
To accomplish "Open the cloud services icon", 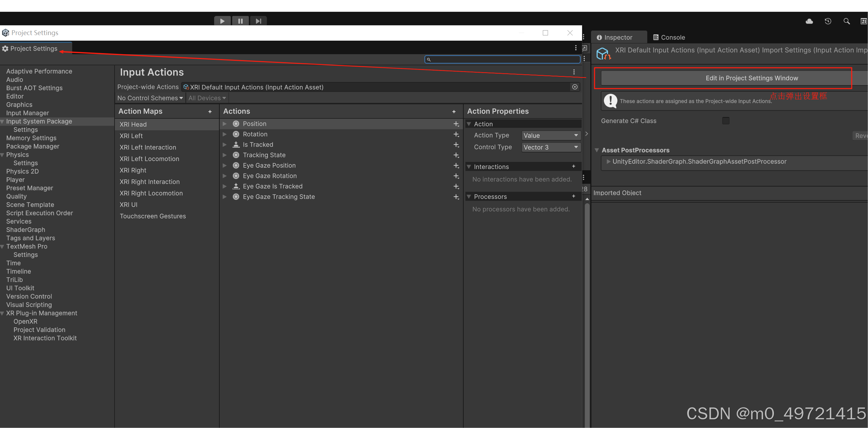I will 809,22.
